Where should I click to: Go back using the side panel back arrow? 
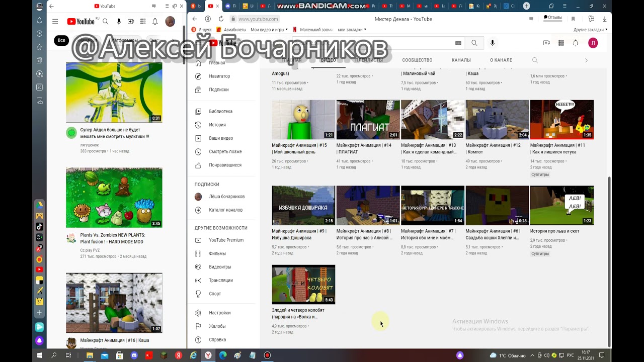coord(51,6)
